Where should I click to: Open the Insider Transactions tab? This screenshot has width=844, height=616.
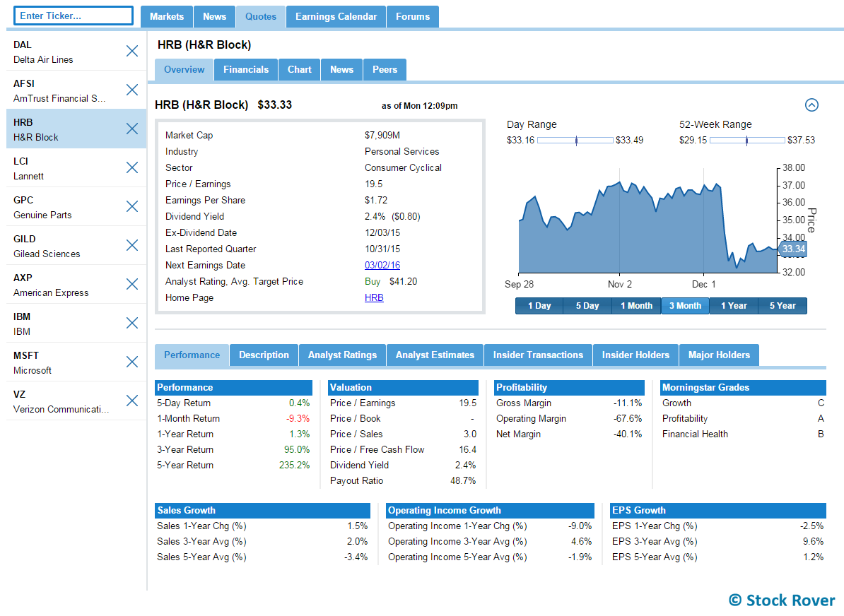(538, 355)
